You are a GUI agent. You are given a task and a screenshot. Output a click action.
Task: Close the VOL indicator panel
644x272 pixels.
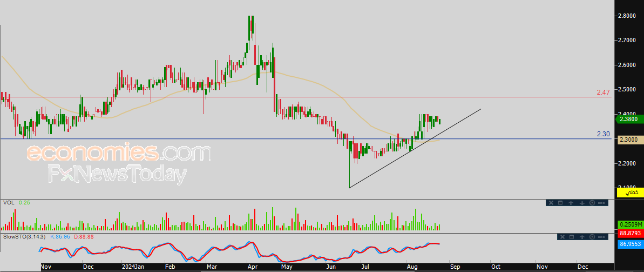tap(551, 203)
